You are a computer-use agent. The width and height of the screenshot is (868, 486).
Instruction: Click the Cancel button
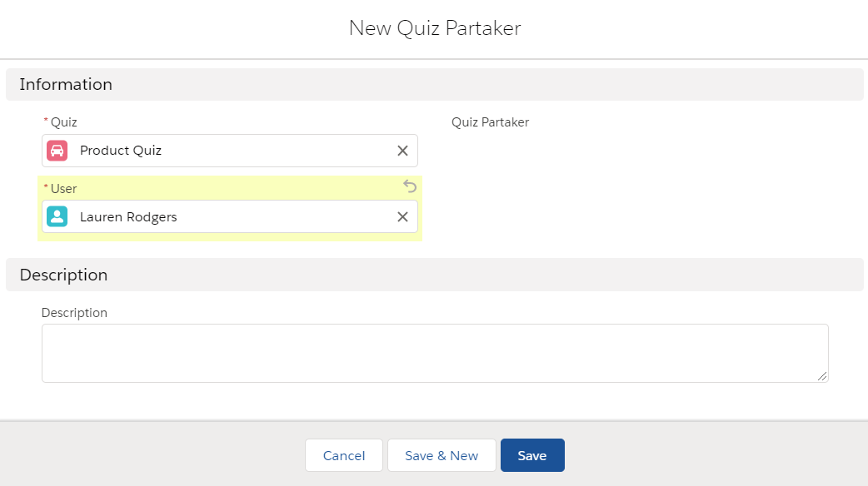click(343, 455)
